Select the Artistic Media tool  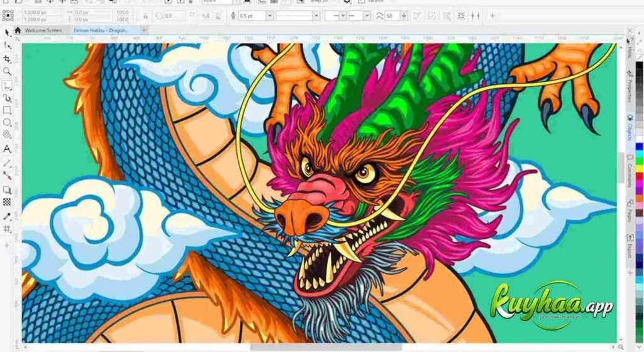pyautogui.click(x=7, y=98)
